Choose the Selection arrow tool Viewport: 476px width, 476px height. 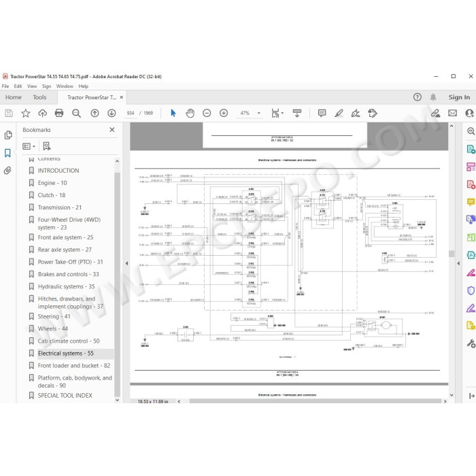[x=173, y=114]
